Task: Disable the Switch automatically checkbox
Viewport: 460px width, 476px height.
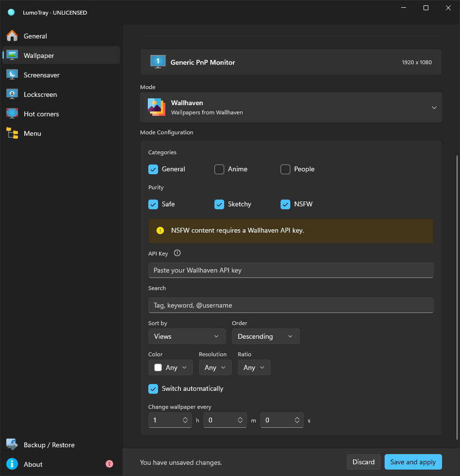Action: (x=153, y=388)
